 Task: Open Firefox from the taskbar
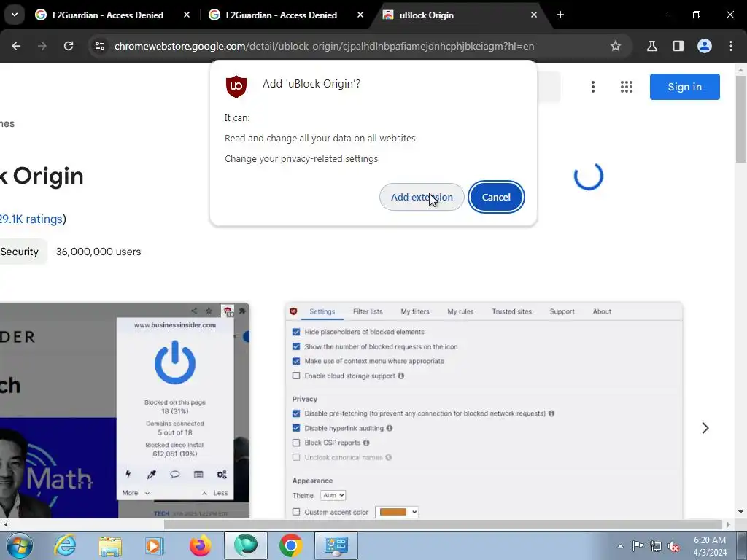click(200, 545)
